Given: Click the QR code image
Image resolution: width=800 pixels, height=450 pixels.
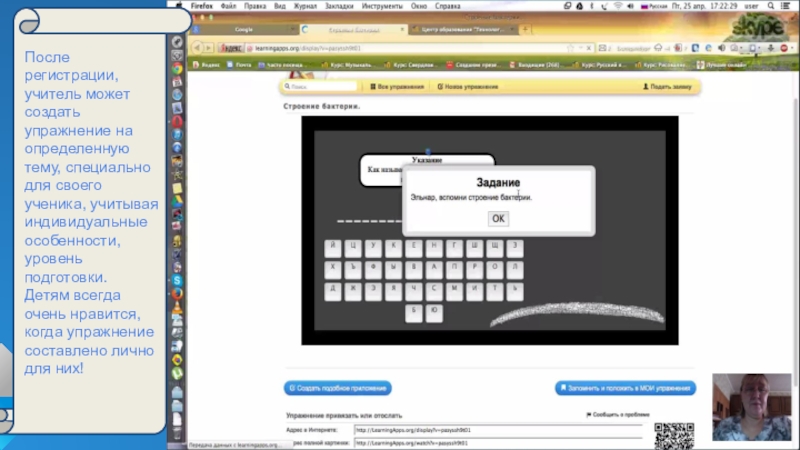Looking at the screenshot, I should pos(674,435).
